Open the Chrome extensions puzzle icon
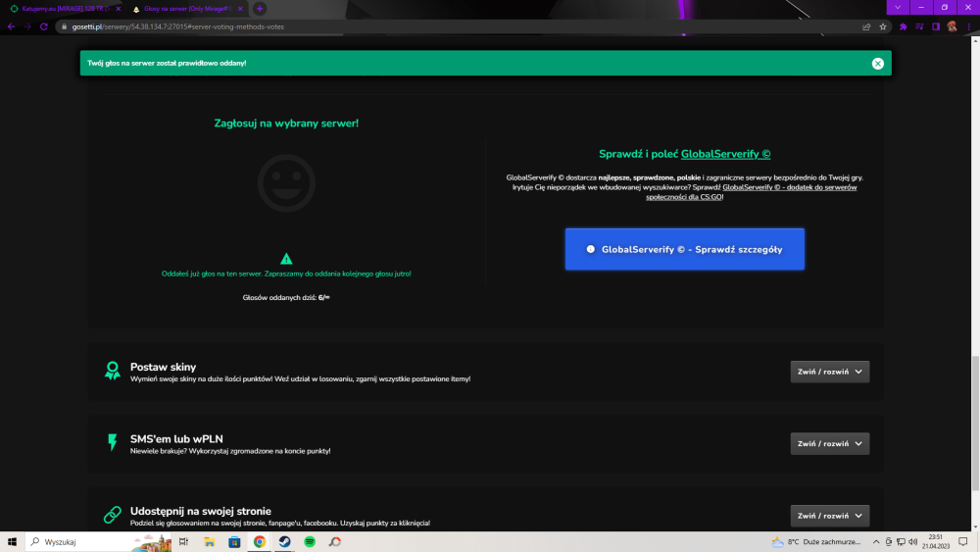Image resolution: width=980 pixels, height=552 pixels. pyautogui.click(x=904, y=26)
